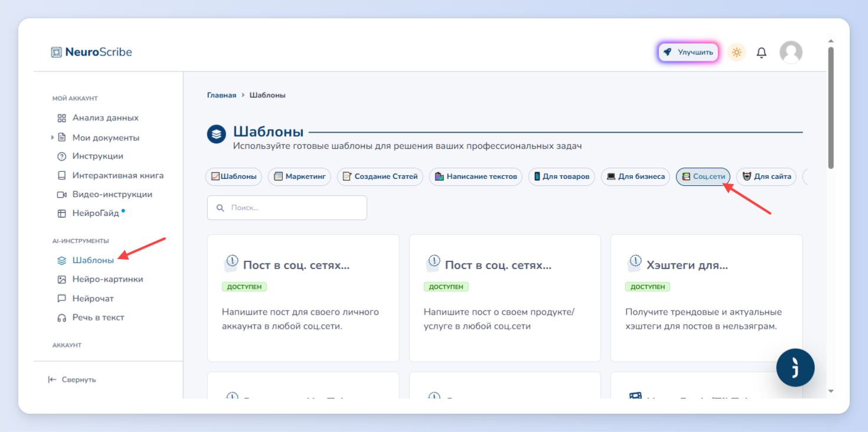Open Нейрочат in sidebar
The height and width of the screenshot is (432, 868).
tap(93, 299)
